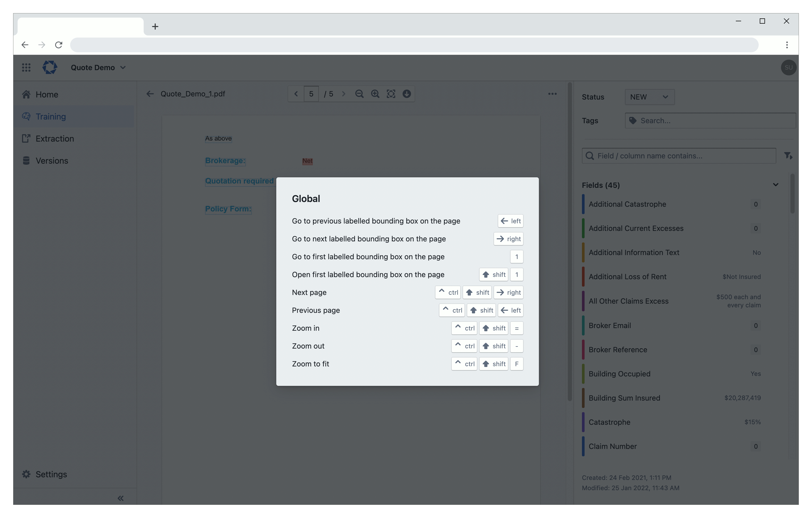Viewport: 812px width, 518px height.
Task: Collapse the sidebar with the double chevron
Action: [x=120, y=498]
